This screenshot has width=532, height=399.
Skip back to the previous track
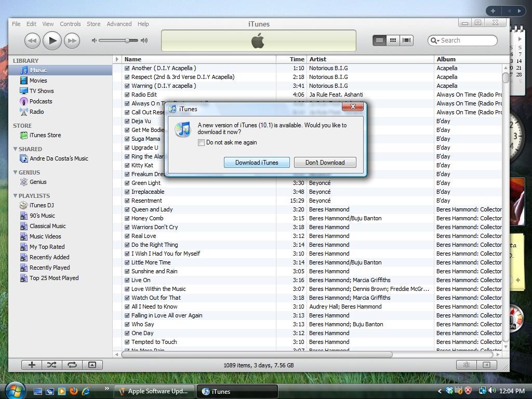click(x=32, y=41)
